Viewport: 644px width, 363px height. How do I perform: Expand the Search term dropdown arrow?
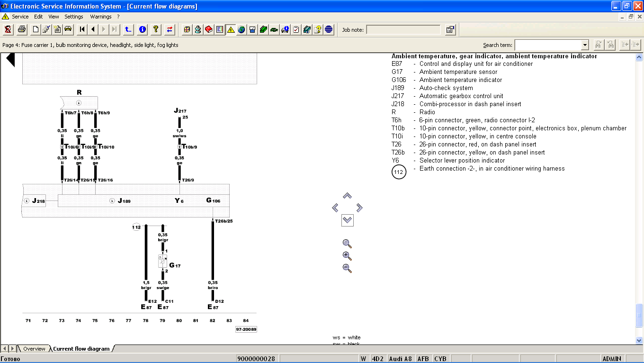585,45
